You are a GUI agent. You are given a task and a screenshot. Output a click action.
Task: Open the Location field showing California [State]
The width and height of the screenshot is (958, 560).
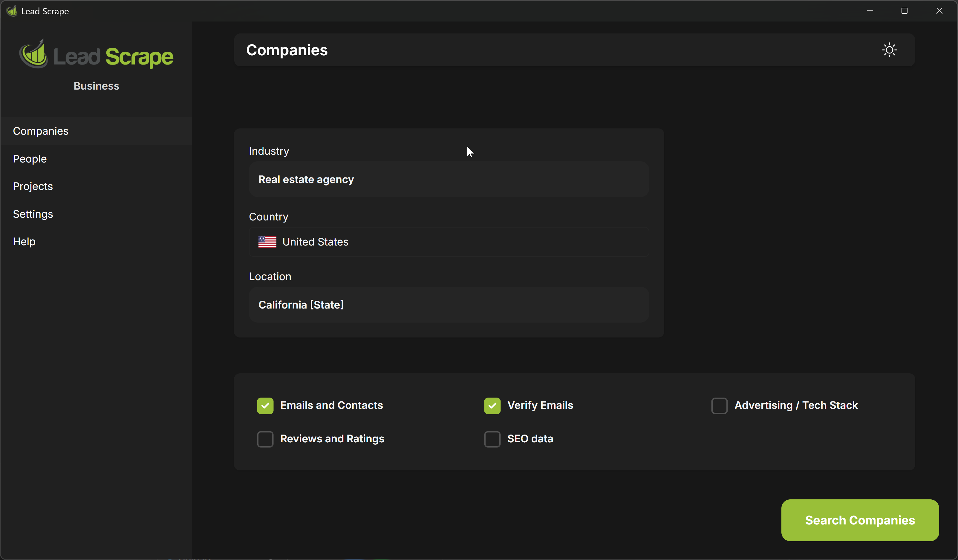pos(449,305)
